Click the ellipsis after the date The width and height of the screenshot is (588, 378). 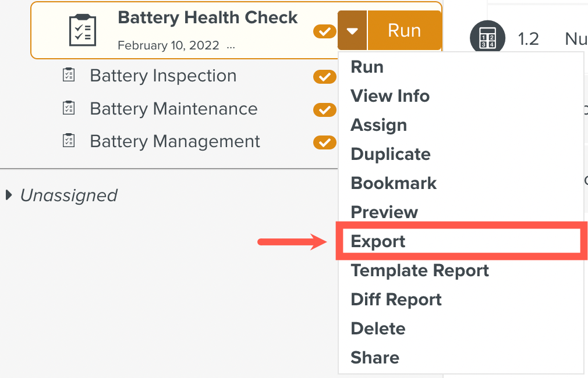coord(231,47)
